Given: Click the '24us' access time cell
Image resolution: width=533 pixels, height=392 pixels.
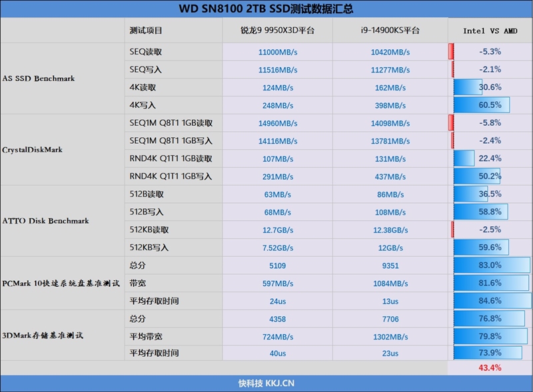Looking at the screenshot, I should [x=278, y=301].
